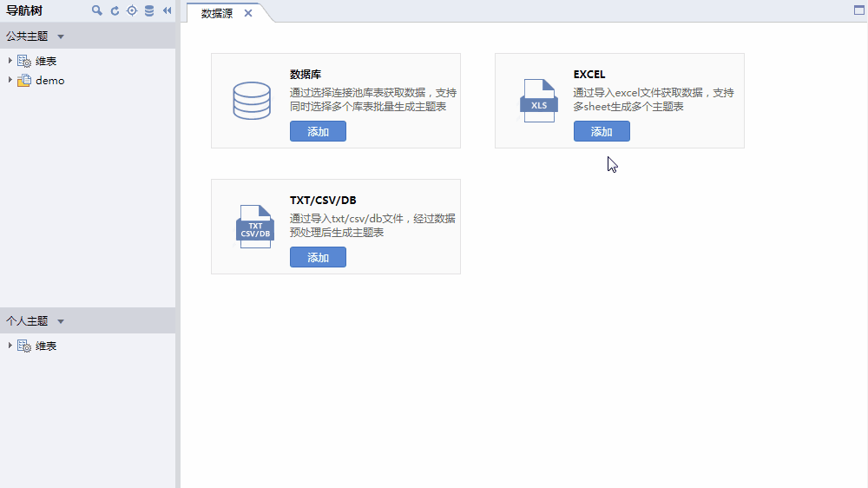The height and width of the screenshot is (488, 868).
Task: Click 添加 button for TXT/CSV/DB
Action: click(318, 257)
